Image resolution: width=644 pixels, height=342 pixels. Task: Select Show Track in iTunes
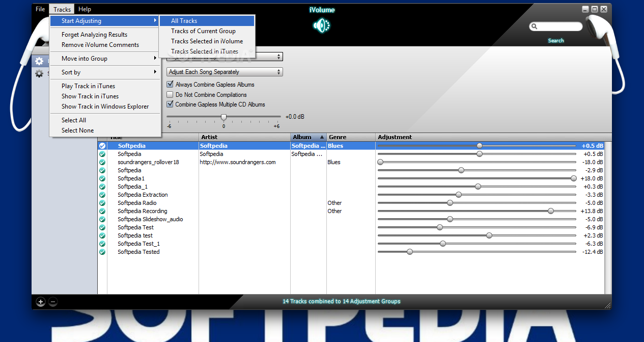click(105, 96)
